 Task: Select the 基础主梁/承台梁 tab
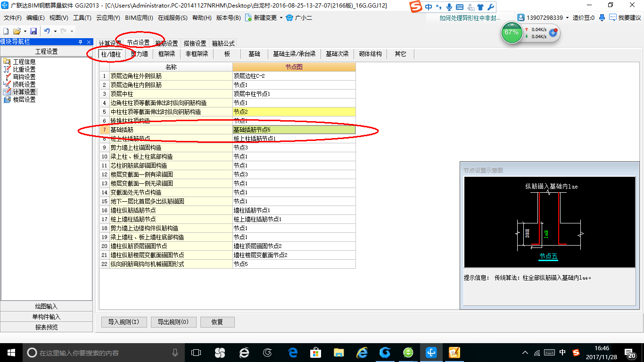pos(294,54)
